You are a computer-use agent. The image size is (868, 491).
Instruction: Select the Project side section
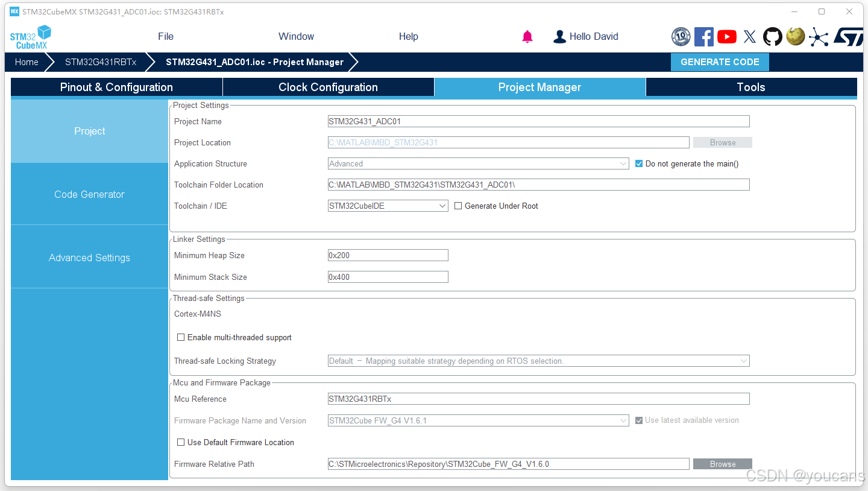point(89,131)
